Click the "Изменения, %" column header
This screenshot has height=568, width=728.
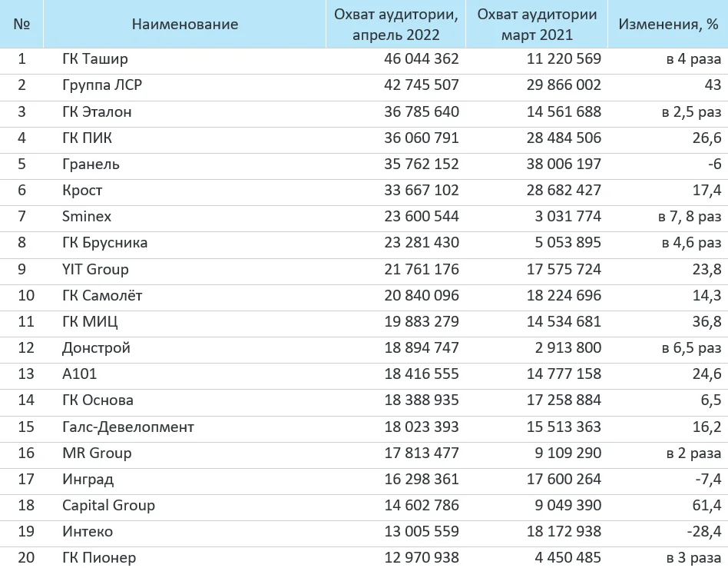pos(669,24)
